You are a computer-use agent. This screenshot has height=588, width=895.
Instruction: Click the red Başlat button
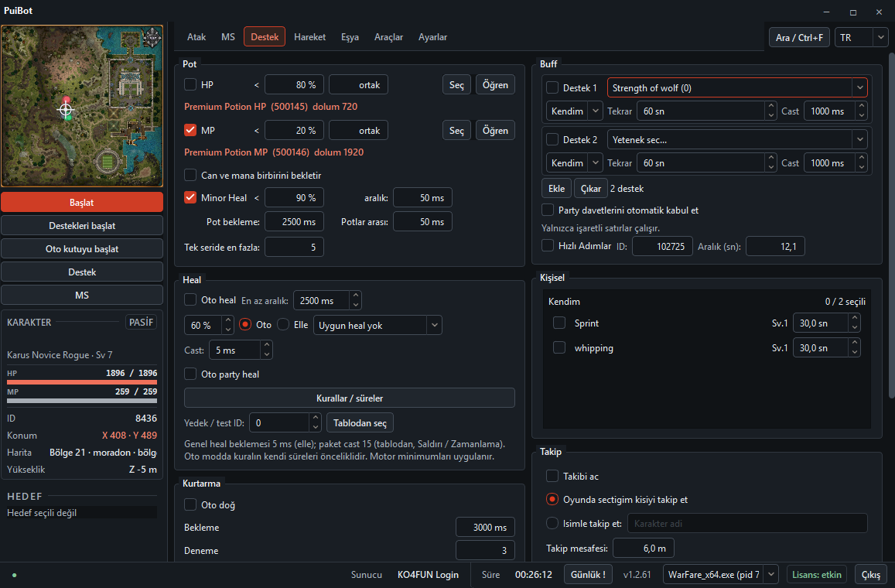tap(82, 202)
